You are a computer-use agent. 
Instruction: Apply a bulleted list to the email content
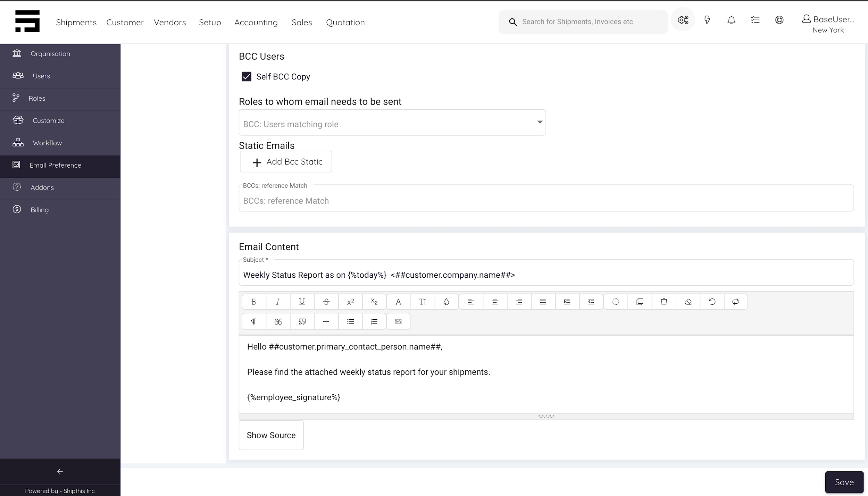click(x=350, y=321)
